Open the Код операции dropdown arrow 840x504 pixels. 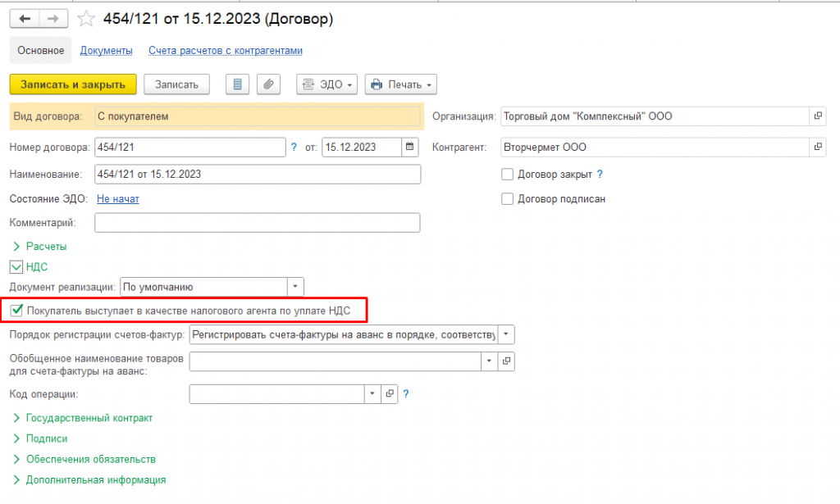[372, 394]
